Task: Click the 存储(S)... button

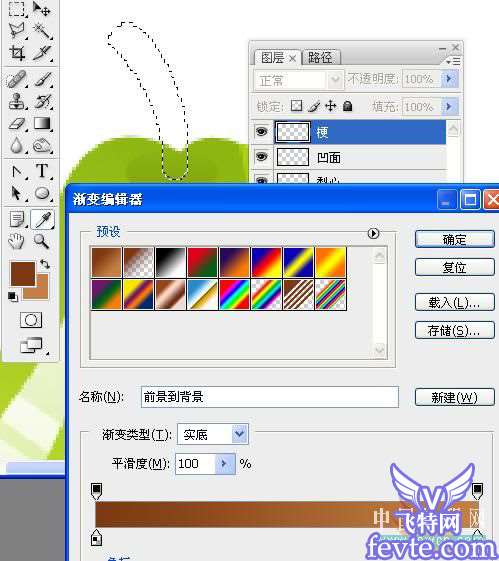Action: click(455, 330)
